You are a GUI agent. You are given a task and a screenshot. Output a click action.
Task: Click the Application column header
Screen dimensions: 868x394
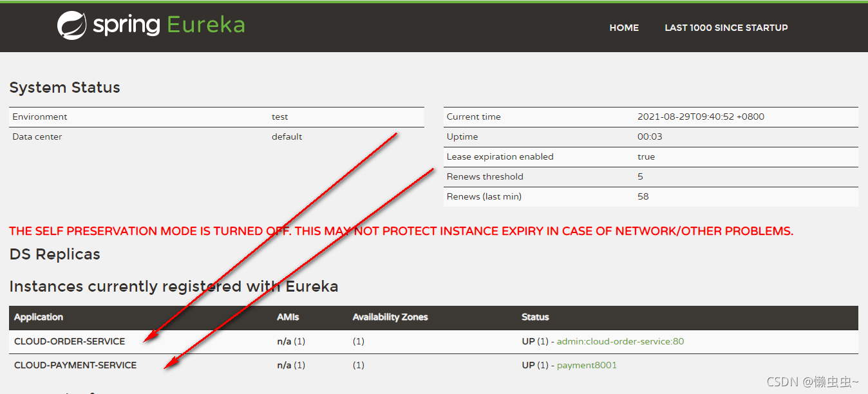coord(39,317)
